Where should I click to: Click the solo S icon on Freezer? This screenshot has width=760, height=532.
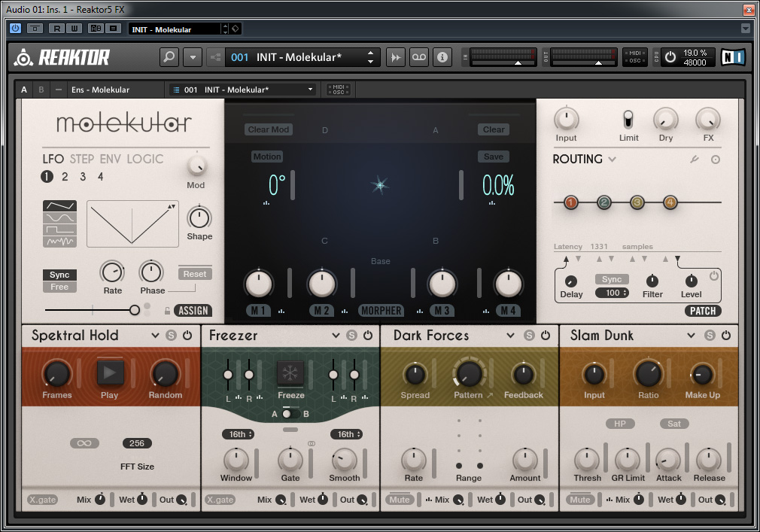(351, 336)
